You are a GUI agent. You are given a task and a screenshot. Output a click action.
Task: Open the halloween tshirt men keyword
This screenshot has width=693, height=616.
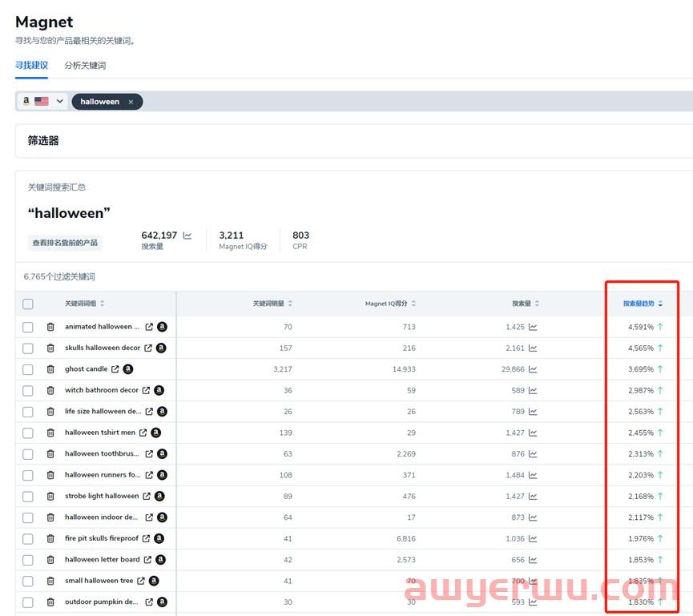(x=100, y=433)
